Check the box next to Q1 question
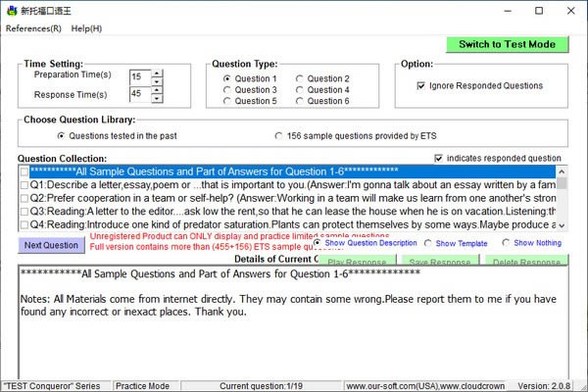 pyautogui.click(x=24, y=183)
